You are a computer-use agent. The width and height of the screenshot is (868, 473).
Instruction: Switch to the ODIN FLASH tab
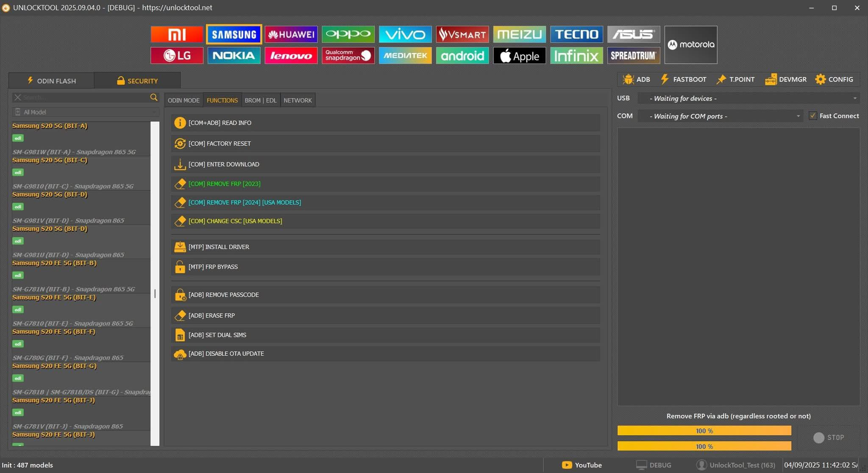click(x=51, y=81)
